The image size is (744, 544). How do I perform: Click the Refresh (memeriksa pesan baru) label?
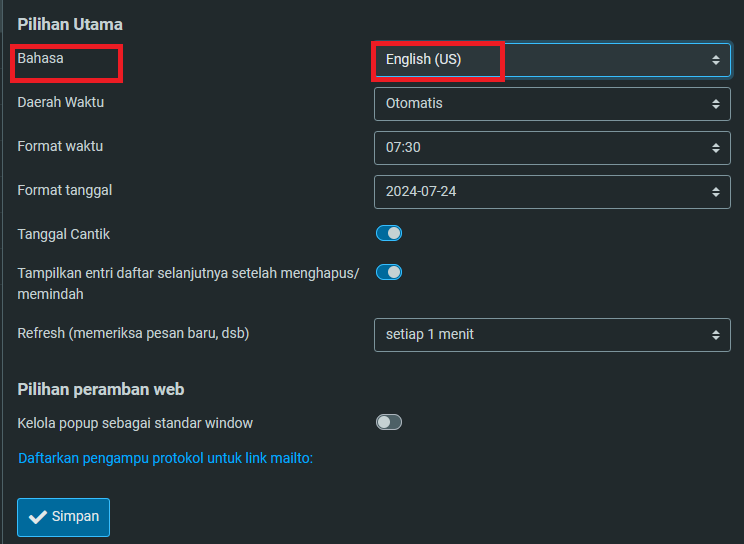(133, 333)
